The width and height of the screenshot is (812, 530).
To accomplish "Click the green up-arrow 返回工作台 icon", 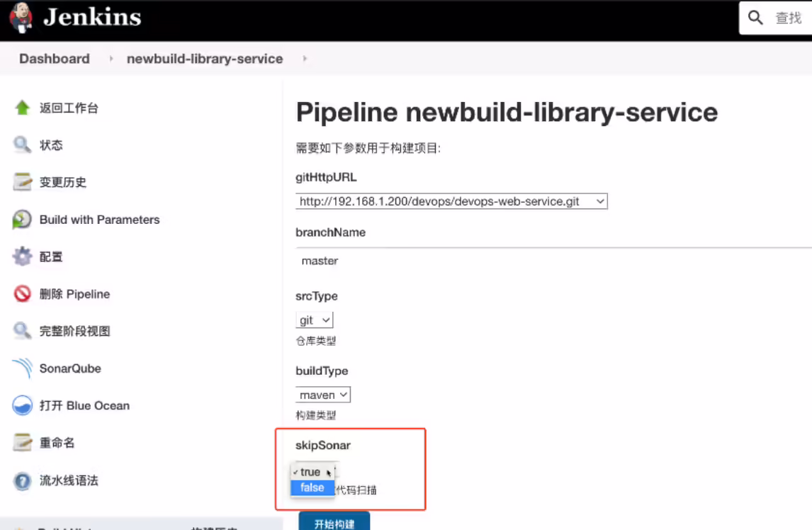I will (22, 108).
